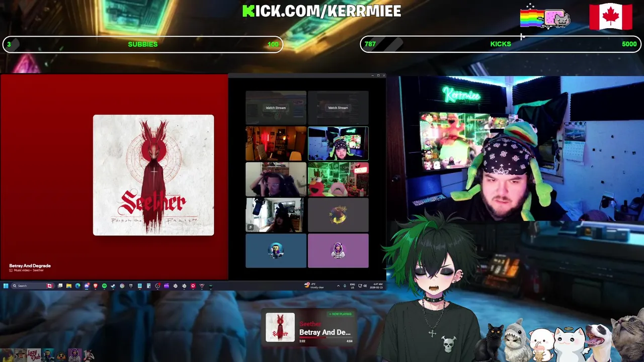
Task: Click the taskbar Search box
Action: click(33, 286)
